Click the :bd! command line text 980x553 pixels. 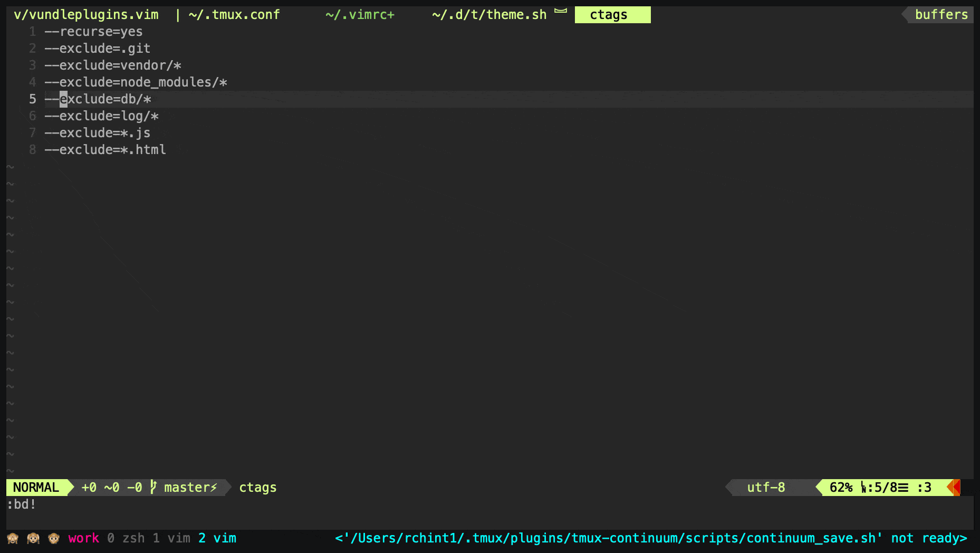(x=22, y=504)
